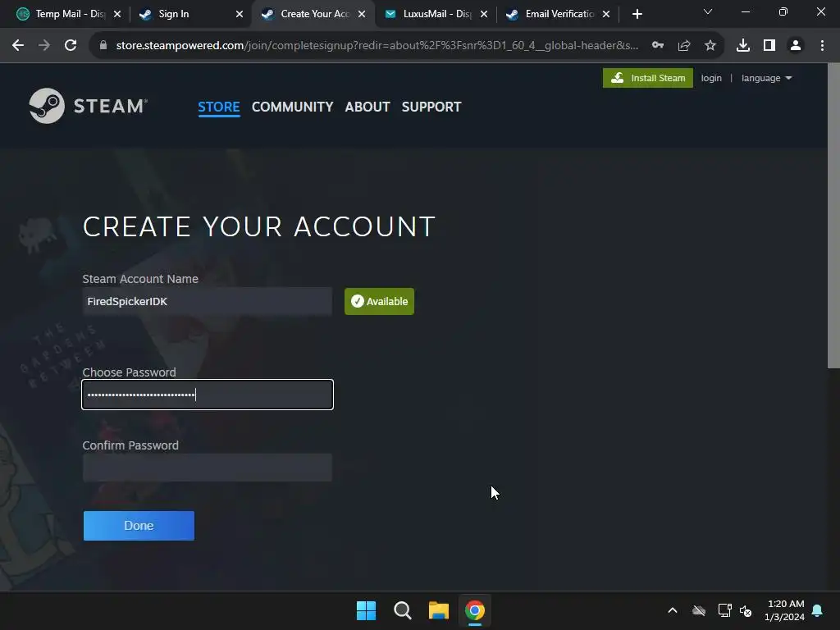
Task: Click the muted volume tray icon
Action: [x=745, y=610]
